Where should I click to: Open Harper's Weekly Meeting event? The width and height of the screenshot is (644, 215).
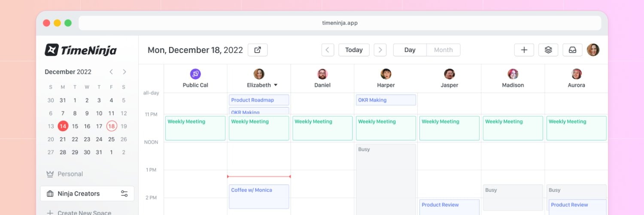coord(386,128)
